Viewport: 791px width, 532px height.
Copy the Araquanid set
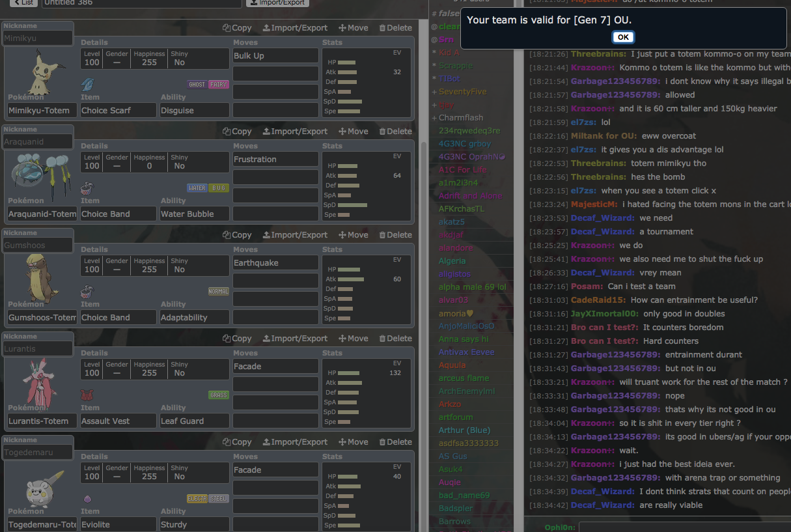coord(237,132)
